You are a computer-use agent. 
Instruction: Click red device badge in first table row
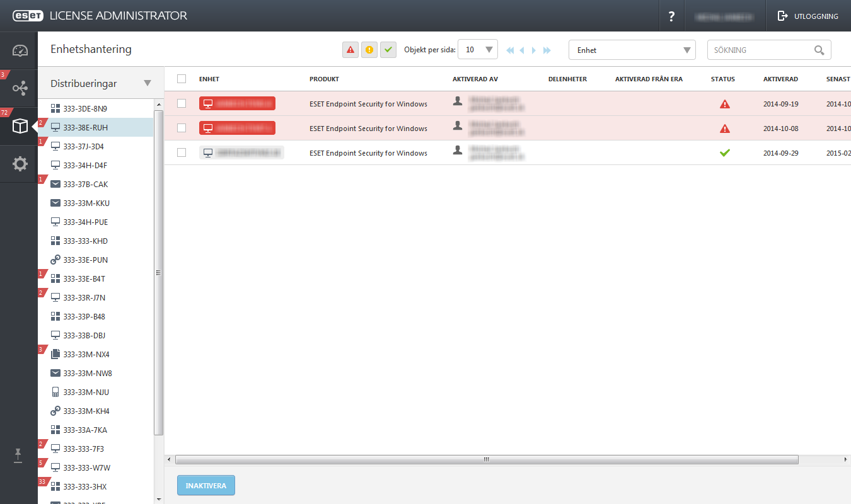point(237,103)
